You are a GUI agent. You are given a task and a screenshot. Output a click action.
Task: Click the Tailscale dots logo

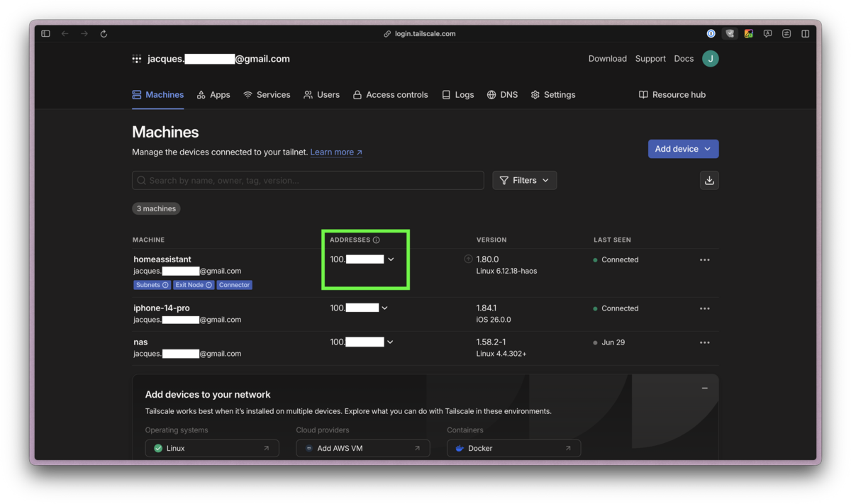[x=137, y=59]
